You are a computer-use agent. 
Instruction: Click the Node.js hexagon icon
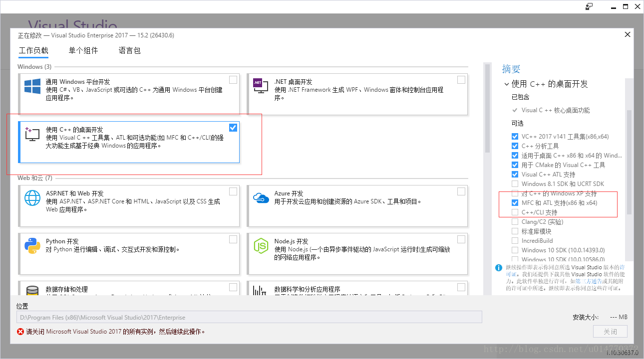pyautogui.click(x=261, y=246)
